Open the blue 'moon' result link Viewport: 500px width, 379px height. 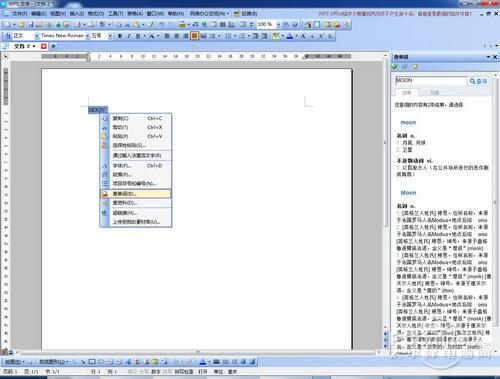[408, 123]
